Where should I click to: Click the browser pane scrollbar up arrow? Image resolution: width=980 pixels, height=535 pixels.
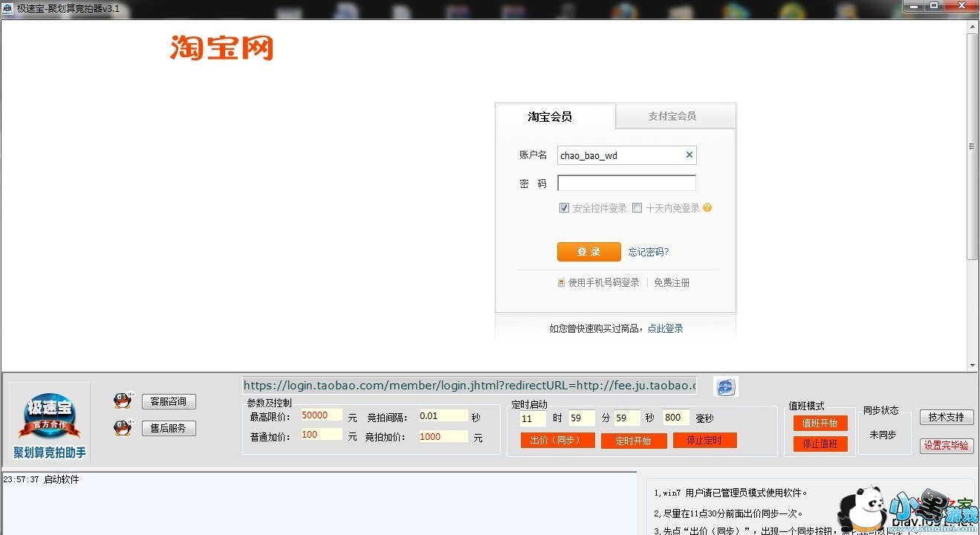(973, 27)
